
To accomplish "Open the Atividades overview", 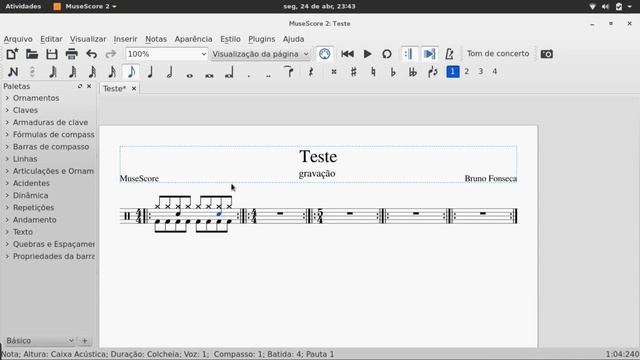I will tap(23, 7).
